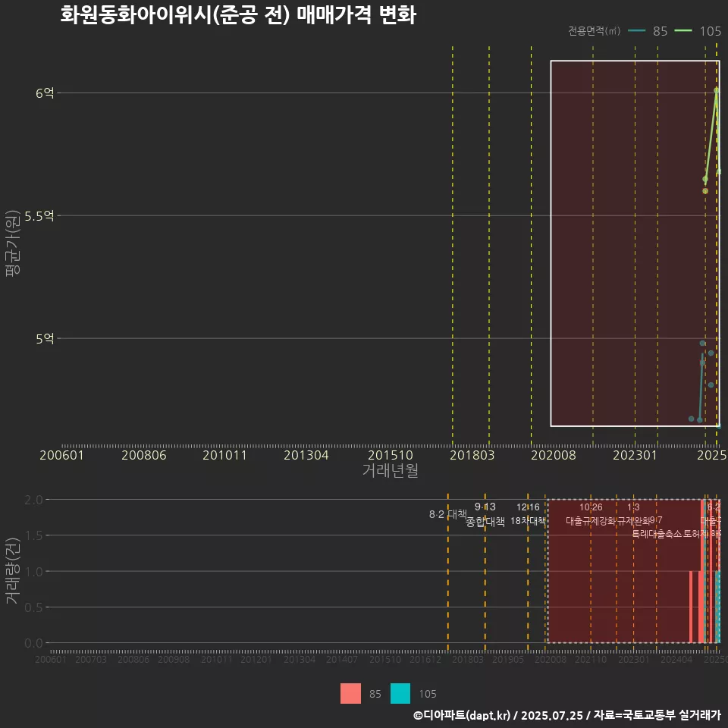This screenshot has width=728, height=728.
Task: Click the 거래량(건) axis title
Action: (13, 571)
